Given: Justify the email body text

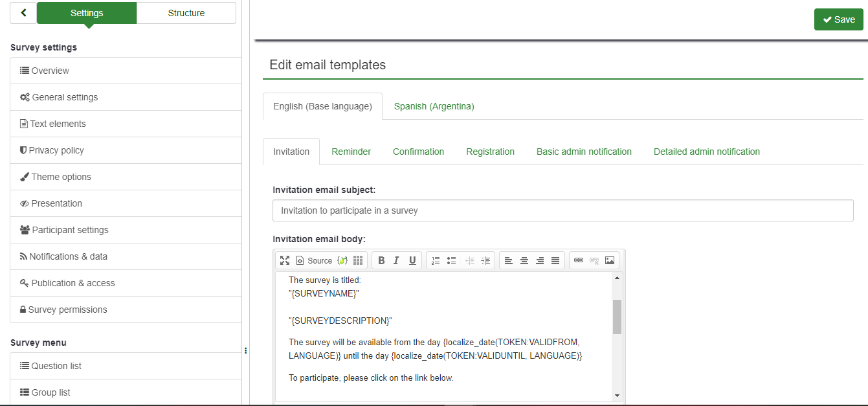Looking at the screenshot, I should pyautogui.click(x=555, y=260).
